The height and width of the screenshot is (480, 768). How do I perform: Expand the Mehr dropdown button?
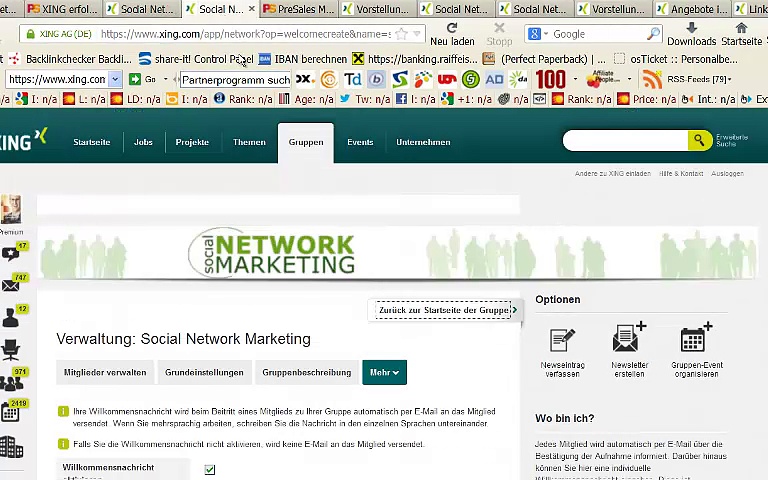[384, 372]
